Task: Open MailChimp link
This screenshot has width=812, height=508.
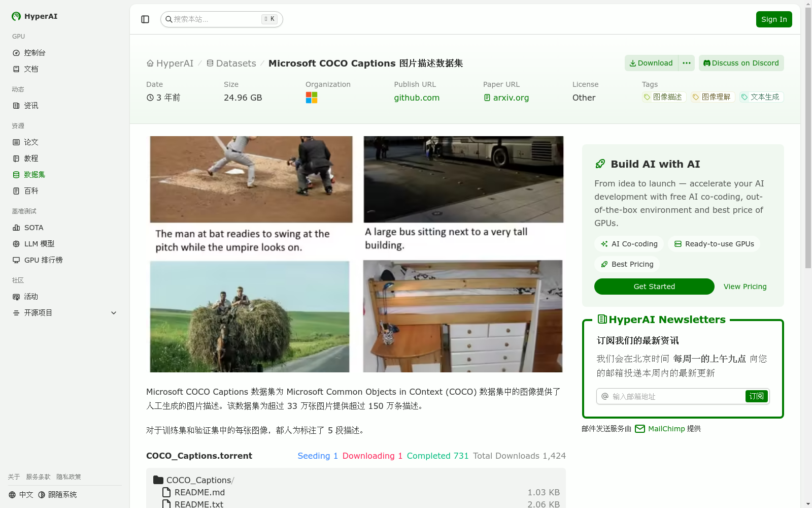Action: [660, 429]
